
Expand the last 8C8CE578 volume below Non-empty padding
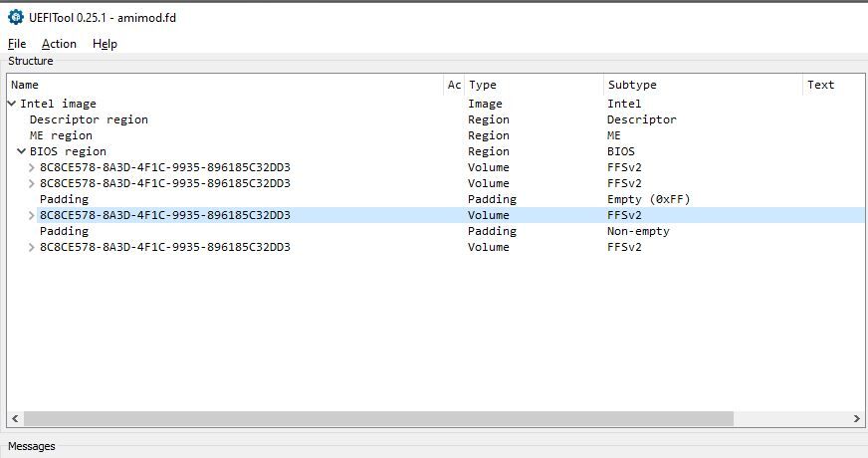(x=32, y=247)
